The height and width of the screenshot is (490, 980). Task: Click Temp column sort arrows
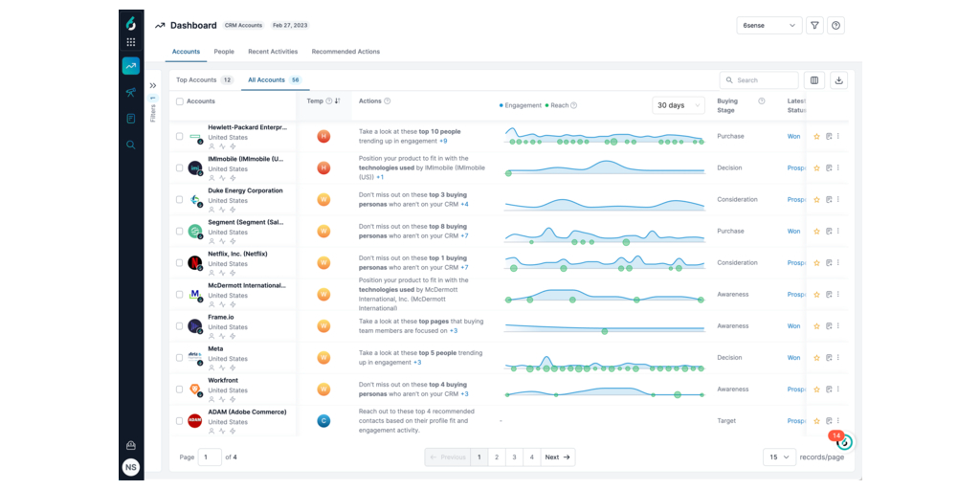338,101
